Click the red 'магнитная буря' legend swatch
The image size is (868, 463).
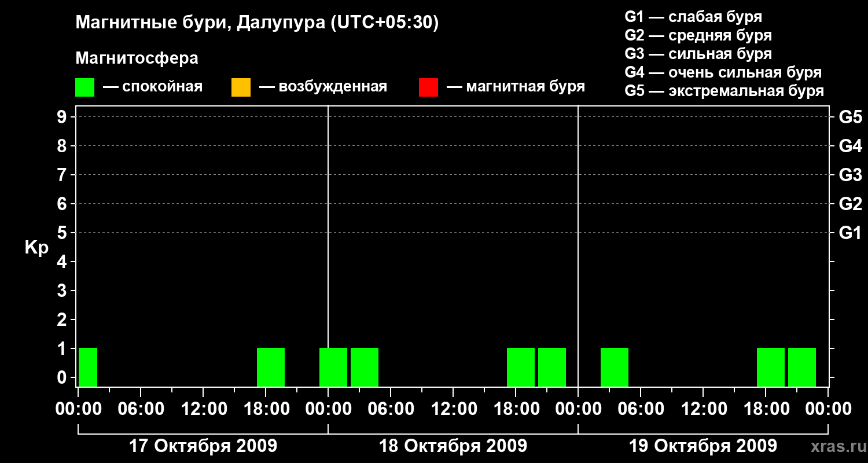[428, 87]
